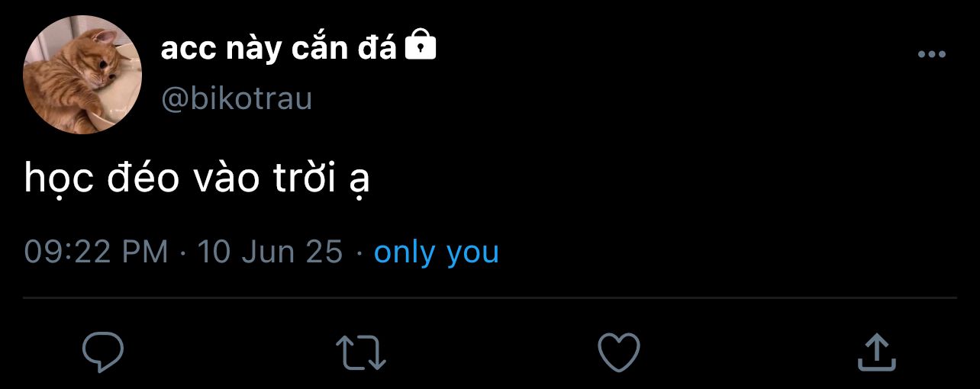Visit the @bikotrau handle
The image size is (980, 389).
237,99
